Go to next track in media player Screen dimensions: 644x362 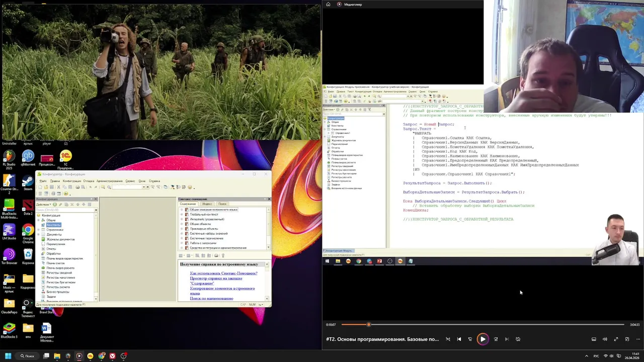tap(507, 339)
